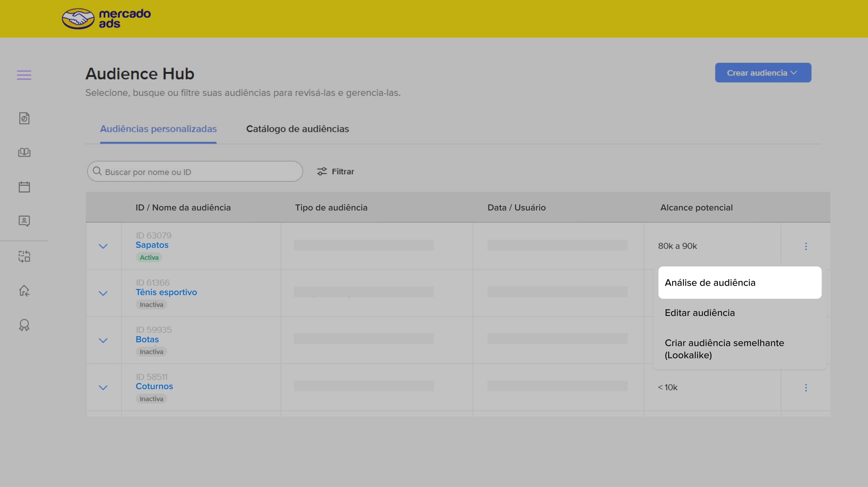Image resolution: width=868 pixels, height=487 pixels.
Task: Open the Tênis esportivo audience link
Action: pyautogui.click(x=166, y=292)
